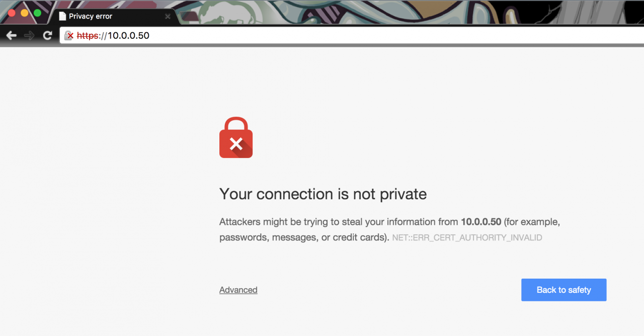Click the broken lock icon in address bar
The image size is (644, 336).
[x=69, y=35]
